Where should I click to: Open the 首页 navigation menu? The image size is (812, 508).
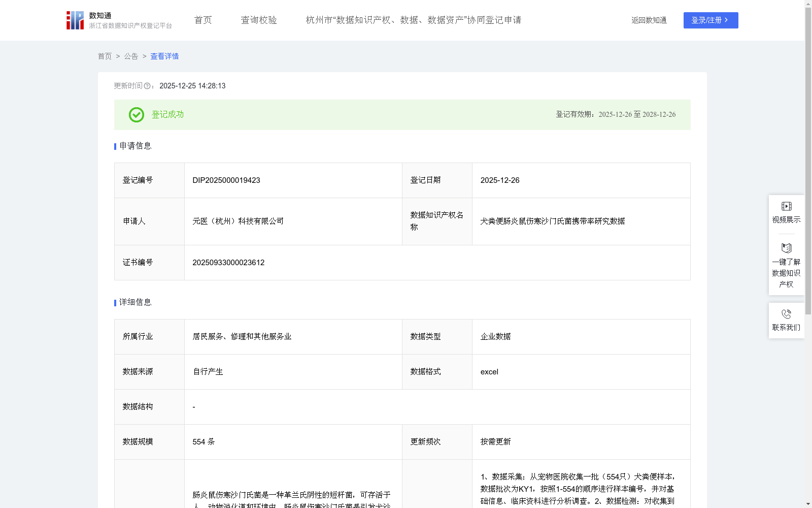[203, 20]
